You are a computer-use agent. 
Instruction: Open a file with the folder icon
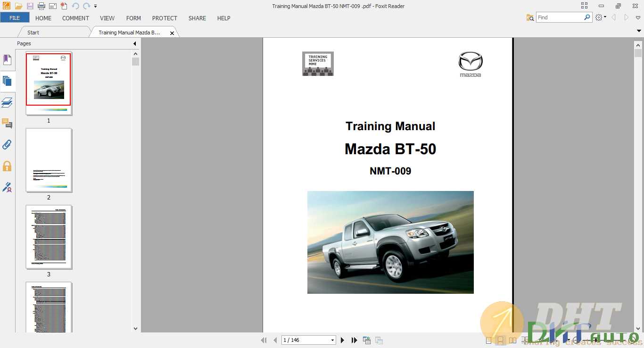point(19,6)
